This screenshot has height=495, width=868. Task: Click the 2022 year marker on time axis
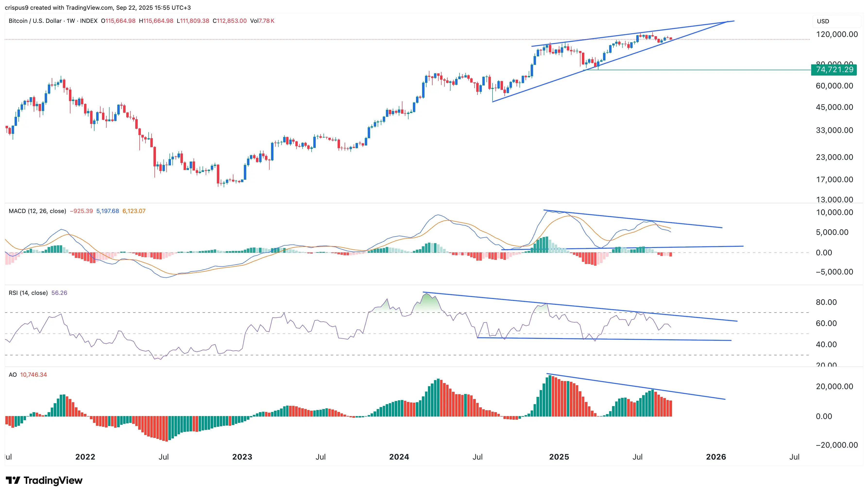85,457
